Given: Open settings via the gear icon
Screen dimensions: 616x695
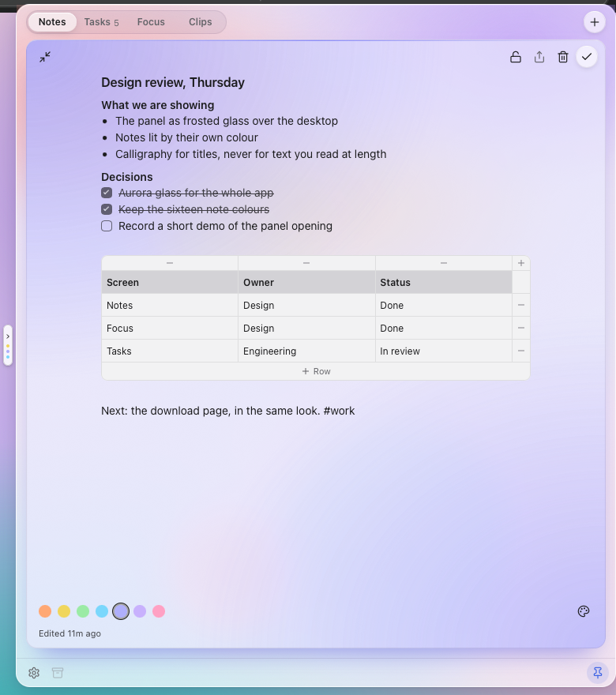Looking at the screenshot, I should click(34, 673).
